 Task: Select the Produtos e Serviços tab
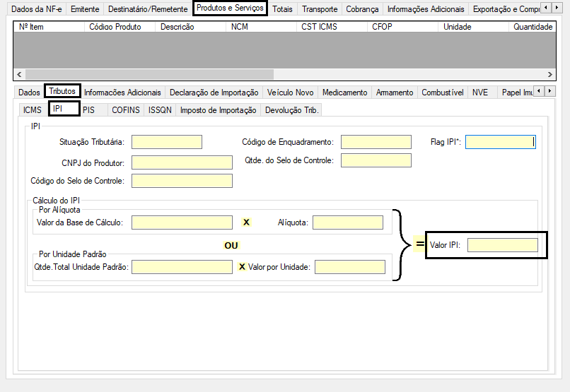coord(230,8)
